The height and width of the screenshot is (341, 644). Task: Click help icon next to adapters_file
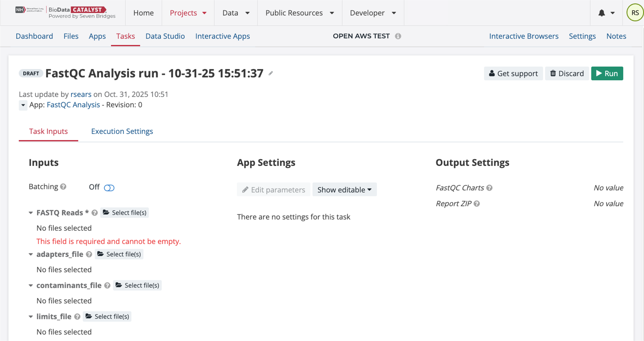click(89, 254)
